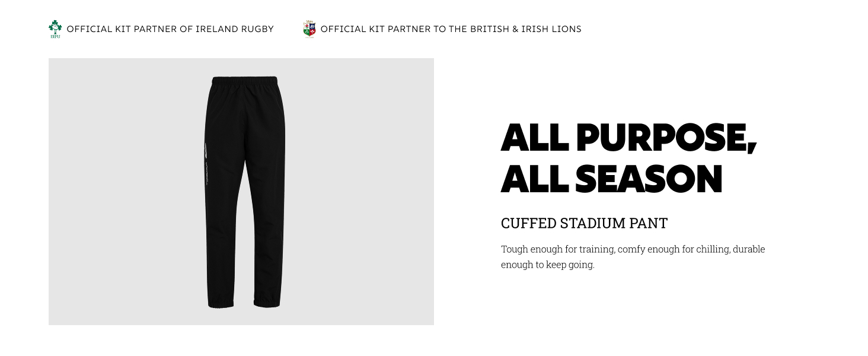This screenshot has width=868, height=356.
Task: Click the British & Irish Lions crest
Action: click(309, 28)
